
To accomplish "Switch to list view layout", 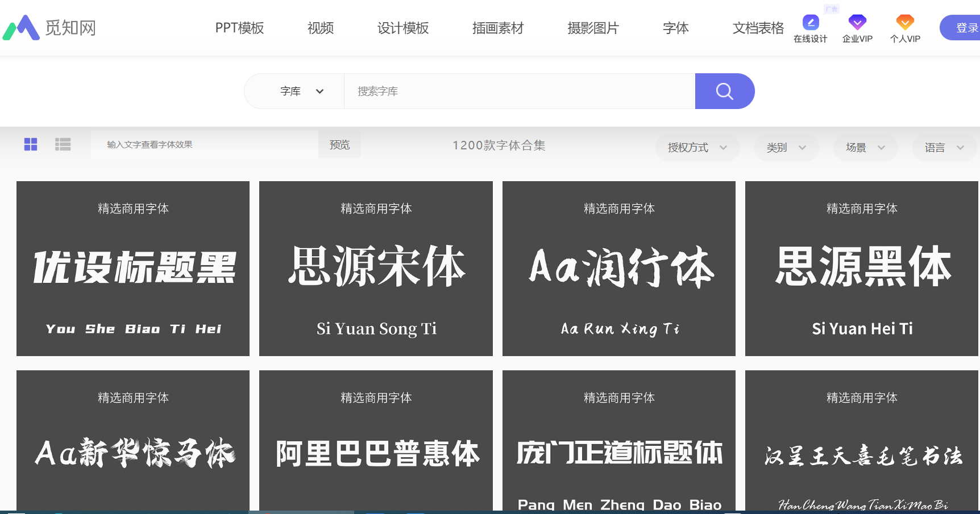I will click(63, 144).
